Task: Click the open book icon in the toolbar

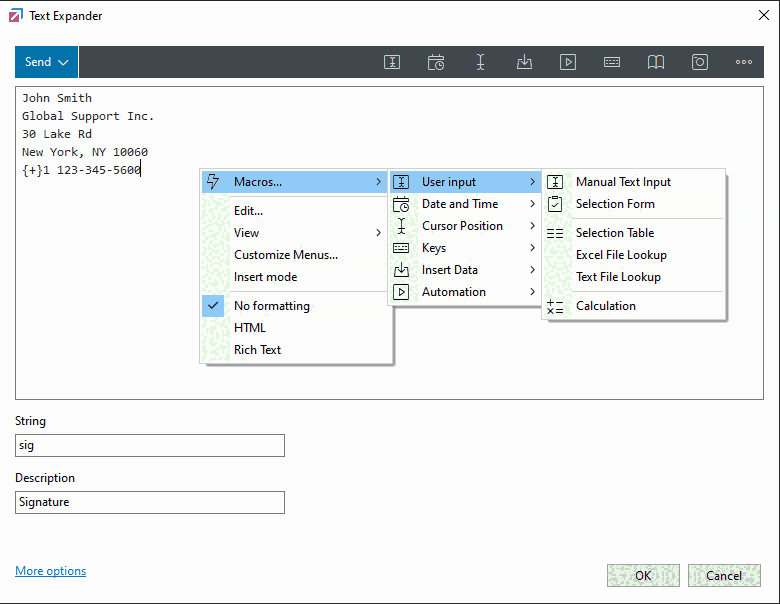Action: tap(656, 62)
